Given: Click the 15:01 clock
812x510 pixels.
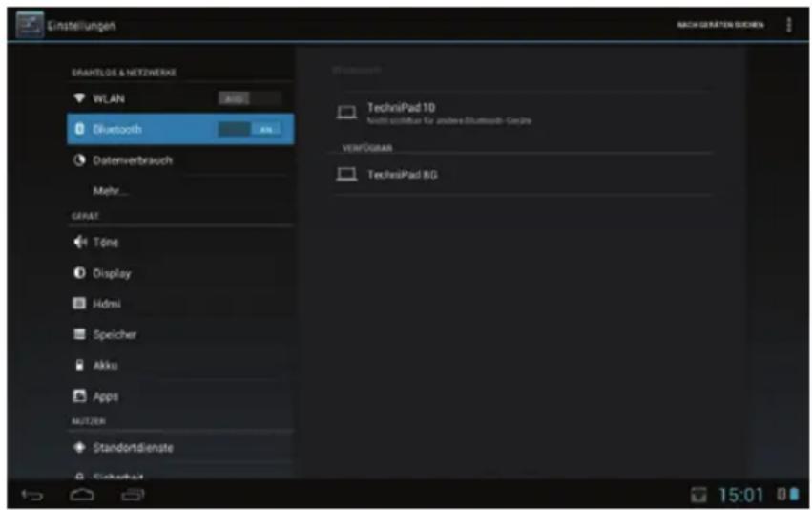Looking at the screenshot, I should point(740,495).
